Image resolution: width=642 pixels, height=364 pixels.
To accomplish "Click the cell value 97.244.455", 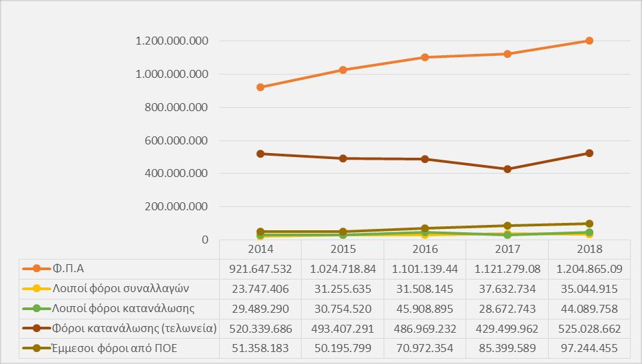I will pos(589,349).
